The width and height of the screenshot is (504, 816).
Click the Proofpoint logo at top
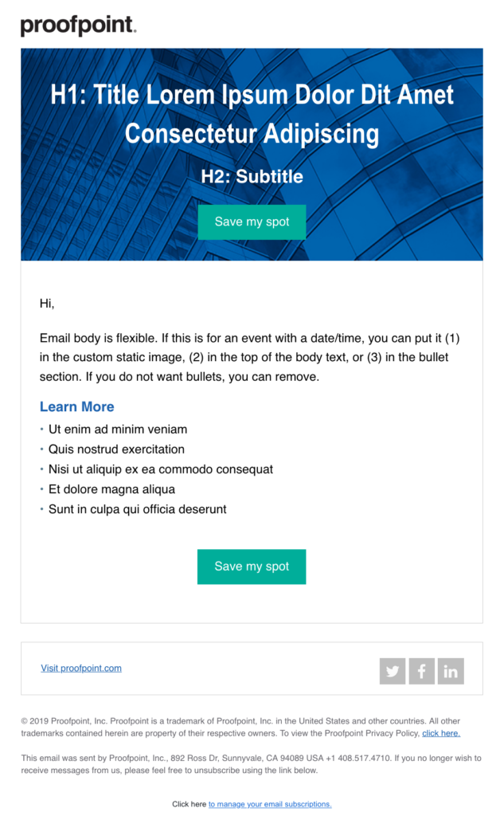(78, 25)
